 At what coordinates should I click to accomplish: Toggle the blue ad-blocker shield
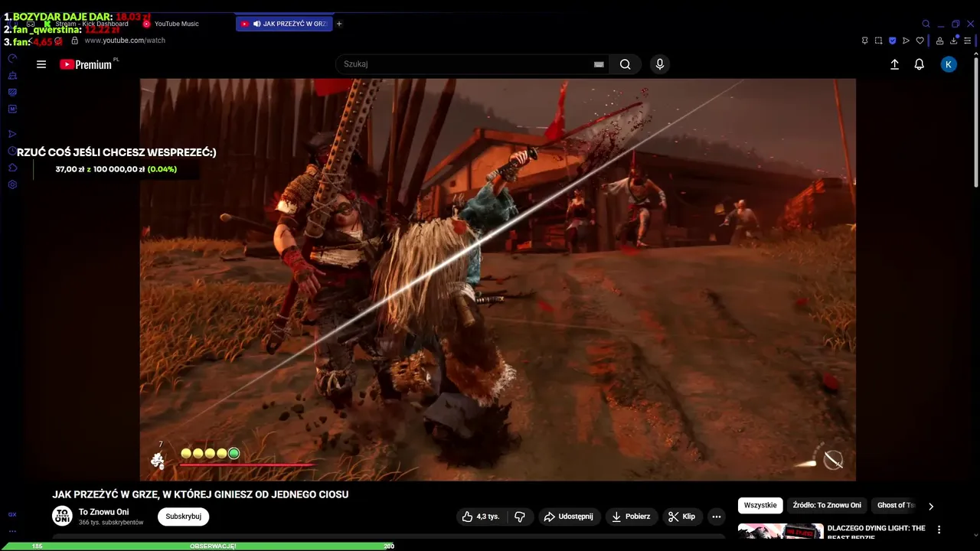892,41
